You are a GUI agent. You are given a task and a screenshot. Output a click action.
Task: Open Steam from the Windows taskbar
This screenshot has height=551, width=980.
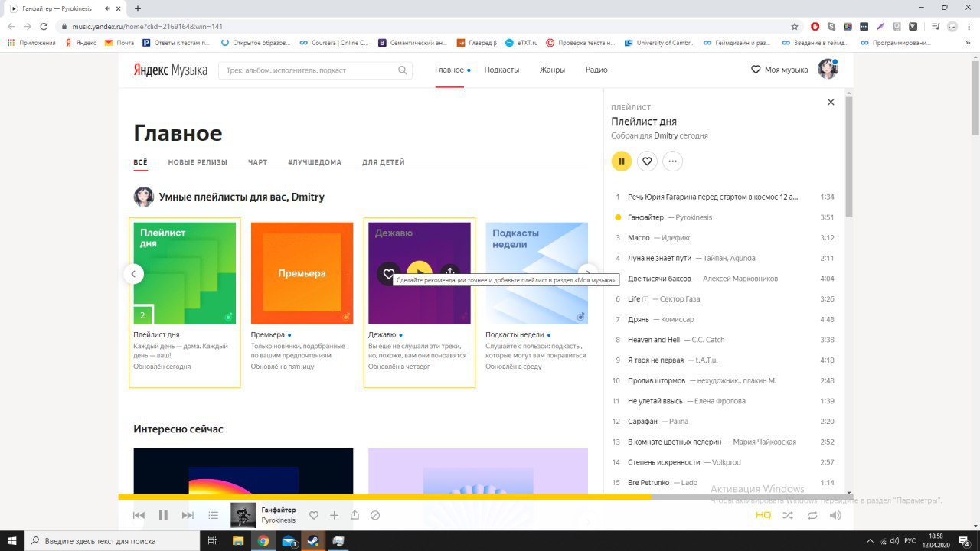pyautogui.click(x=312, y=540)
